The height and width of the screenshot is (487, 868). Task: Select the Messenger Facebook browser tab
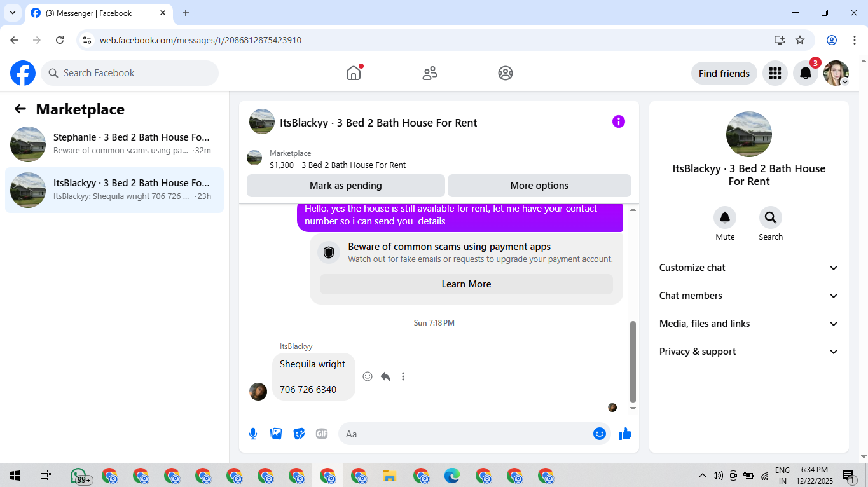coord(99,13)
